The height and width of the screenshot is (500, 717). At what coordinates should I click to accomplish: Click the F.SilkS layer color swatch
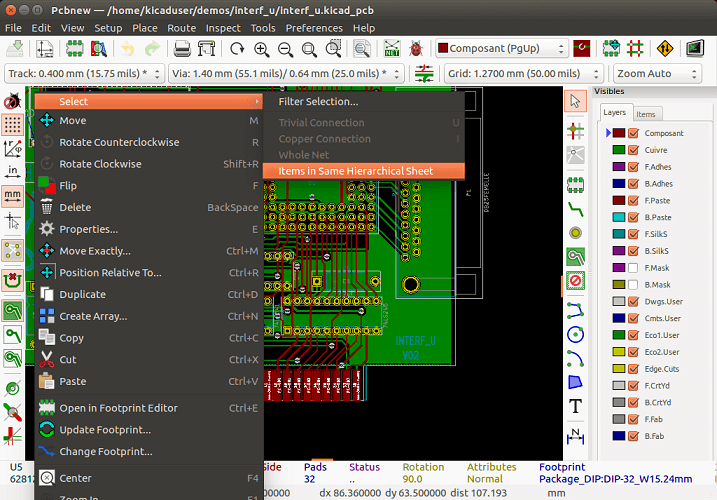coord(618,234)
